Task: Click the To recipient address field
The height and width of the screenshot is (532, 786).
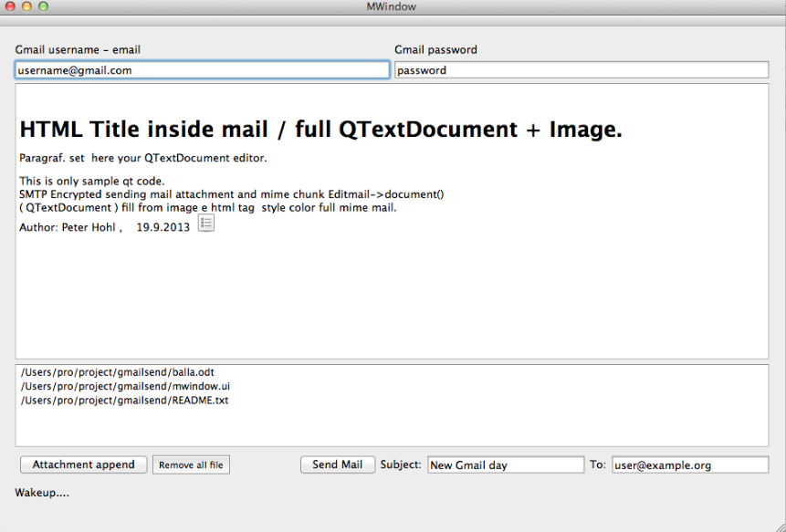Action: tap(690, 464)
